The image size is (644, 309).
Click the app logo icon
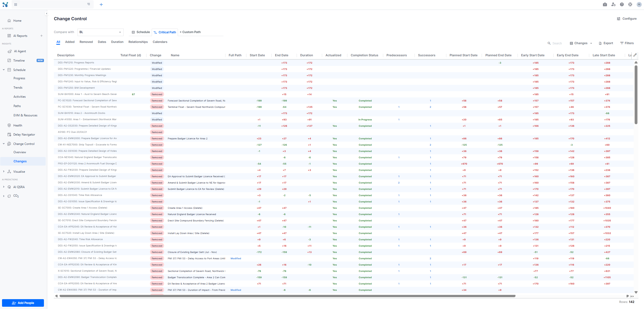5,5
